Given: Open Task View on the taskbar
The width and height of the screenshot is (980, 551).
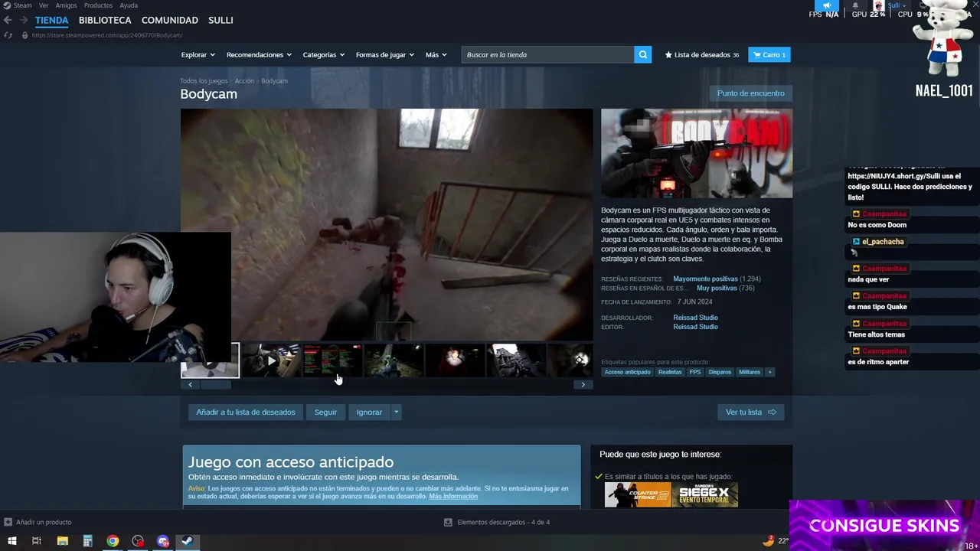Looking at the screenshot, I should click(37, 541).
